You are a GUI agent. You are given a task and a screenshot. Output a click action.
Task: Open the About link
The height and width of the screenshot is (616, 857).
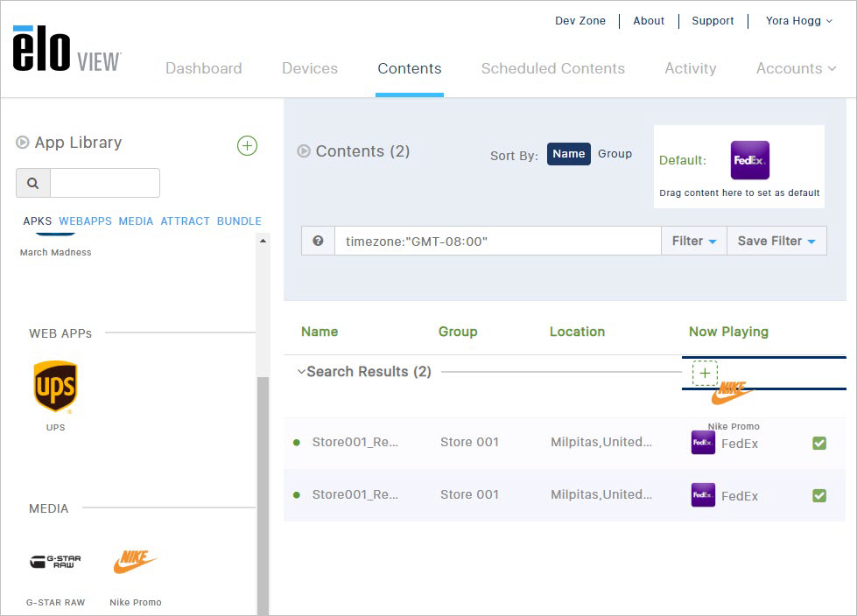click(649, 21)
